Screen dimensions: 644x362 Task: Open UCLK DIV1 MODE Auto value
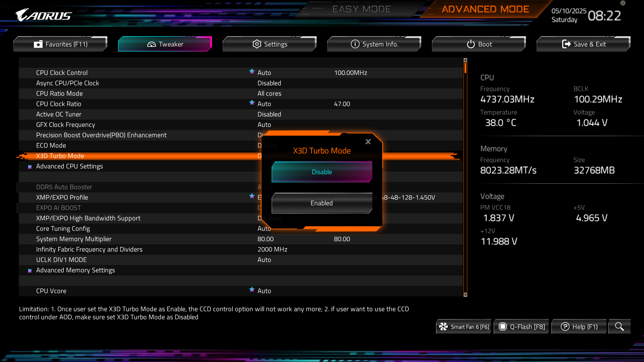pos(264,260)
